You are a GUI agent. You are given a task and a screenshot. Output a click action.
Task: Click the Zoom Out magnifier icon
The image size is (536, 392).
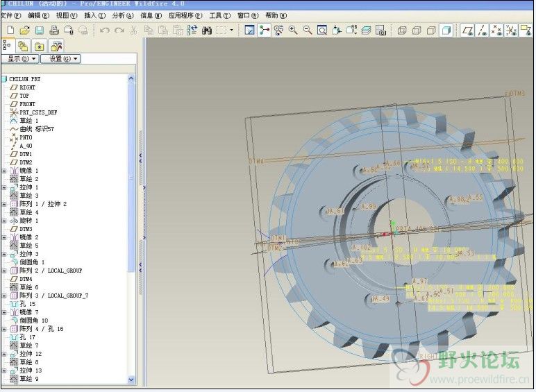click(308, 30)
